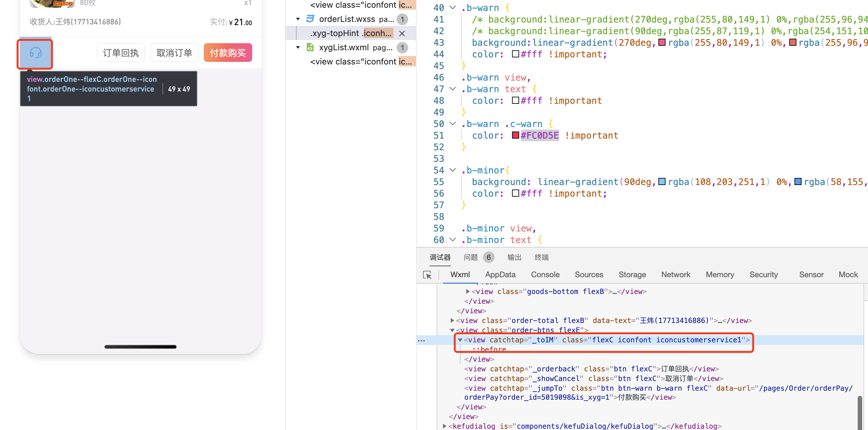Collapse the orderList.wxss results group
Image resolution: width=868 pixels, height=430 pixels.
point(298,19)
